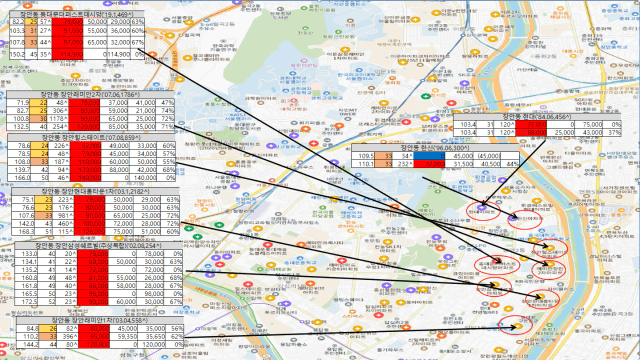
Task: Select red 114,900 price cell
Action: pyautogui.click(x=67, y=54)
